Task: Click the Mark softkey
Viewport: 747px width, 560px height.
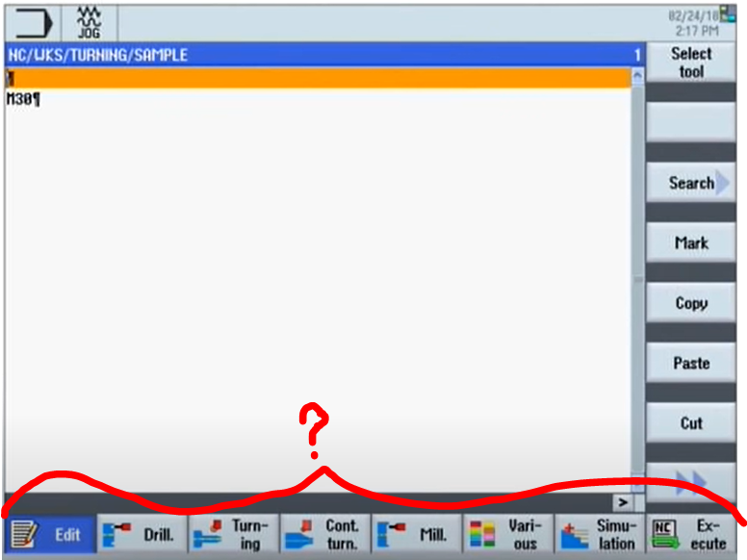Action: coord(690,242)
